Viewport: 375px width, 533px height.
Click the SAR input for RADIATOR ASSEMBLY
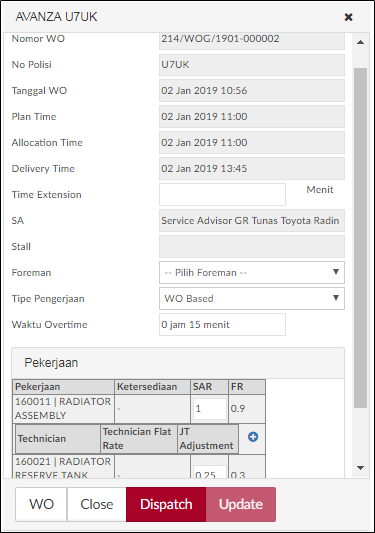click(209, 409)
